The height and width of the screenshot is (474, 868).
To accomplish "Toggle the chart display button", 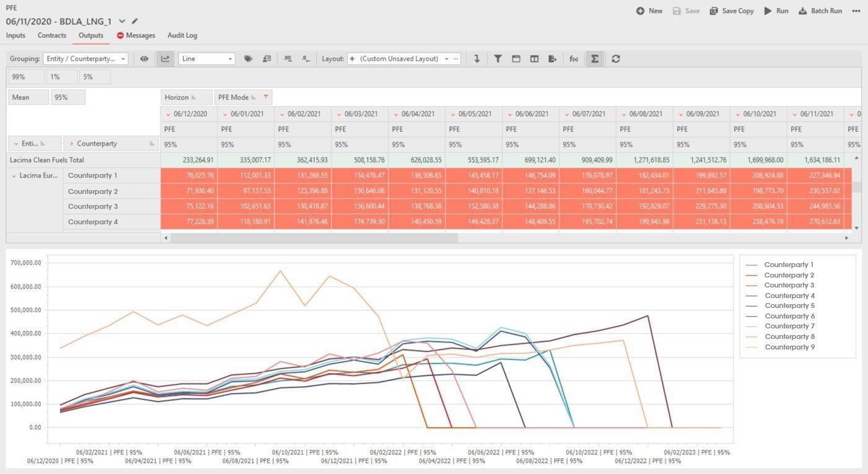I will point(165,59).
